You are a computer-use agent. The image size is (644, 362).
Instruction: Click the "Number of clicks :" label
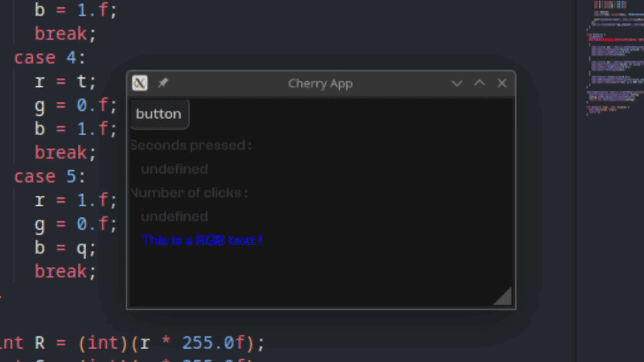(189, 192)
